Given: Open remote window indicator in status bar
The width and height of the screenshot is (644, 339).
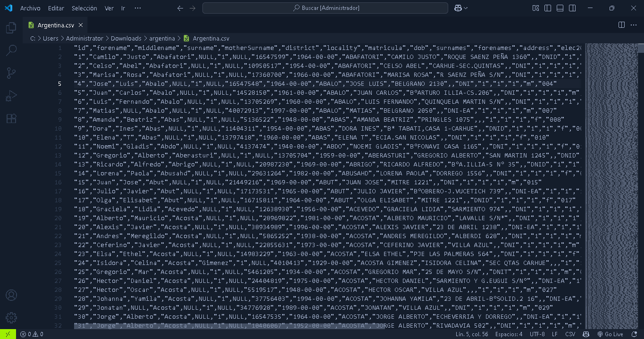Looking at the screenshot, I should click(8, 334).
